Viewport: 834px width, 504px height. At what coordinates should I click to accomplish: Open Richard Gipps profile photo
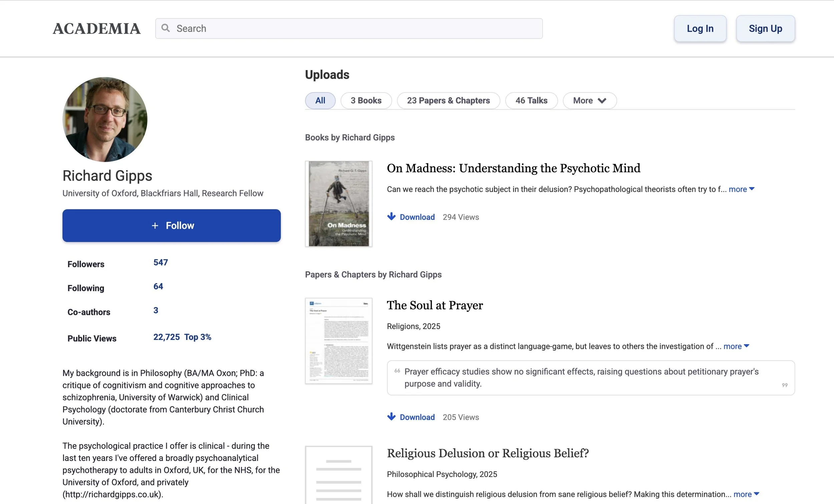[x=105, y=119]
